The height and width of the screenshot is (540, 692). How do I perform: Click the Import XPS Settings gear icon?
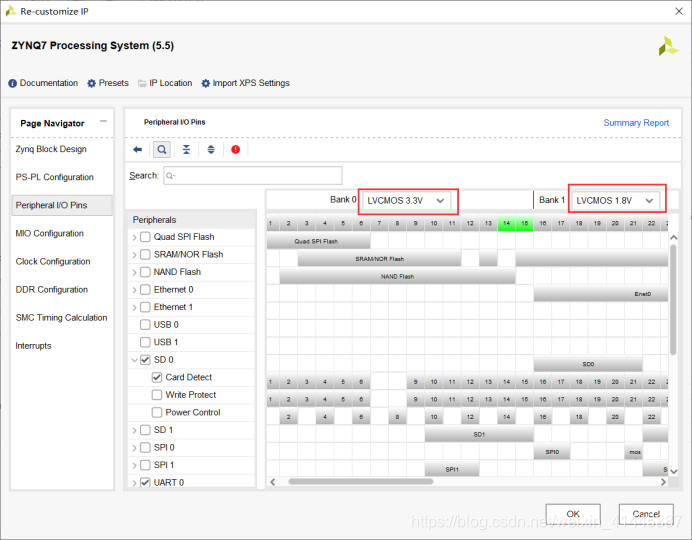click(x=206, y=83)
